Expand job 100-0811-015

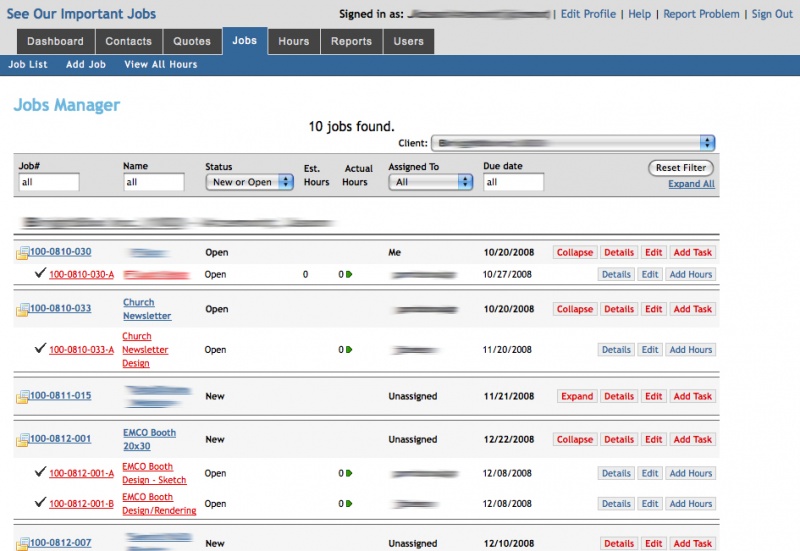point(577,396)
